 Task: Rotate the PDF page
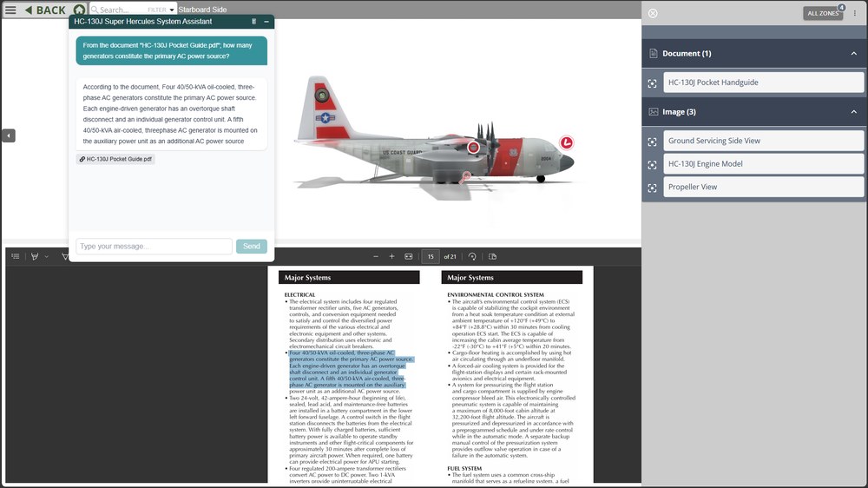tap(472, 256)
